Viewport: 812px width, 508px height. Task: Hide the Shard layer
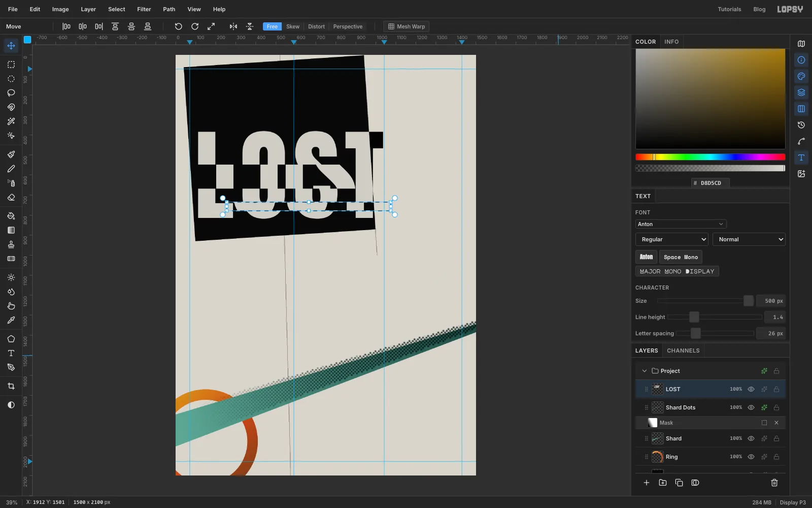pos(751,438)
